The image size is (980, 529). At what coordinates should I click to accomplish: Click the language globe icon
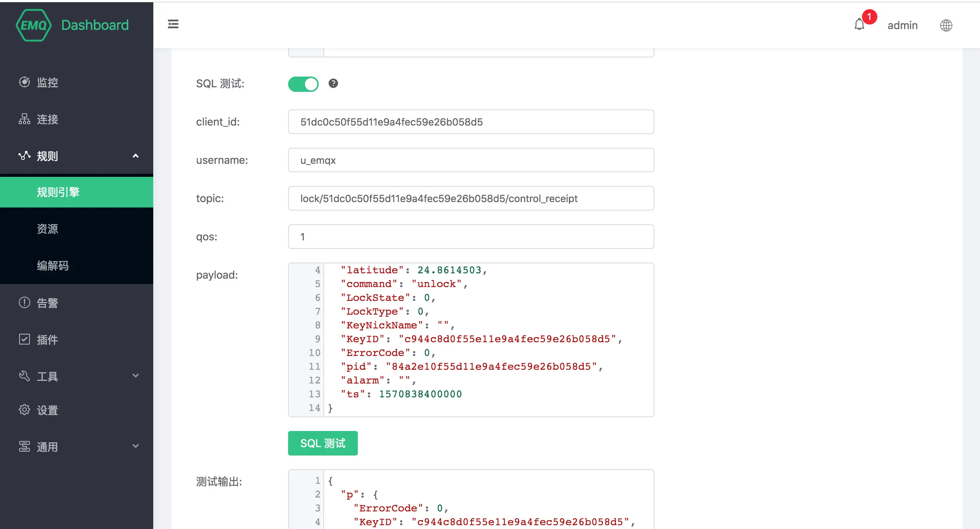946,25
